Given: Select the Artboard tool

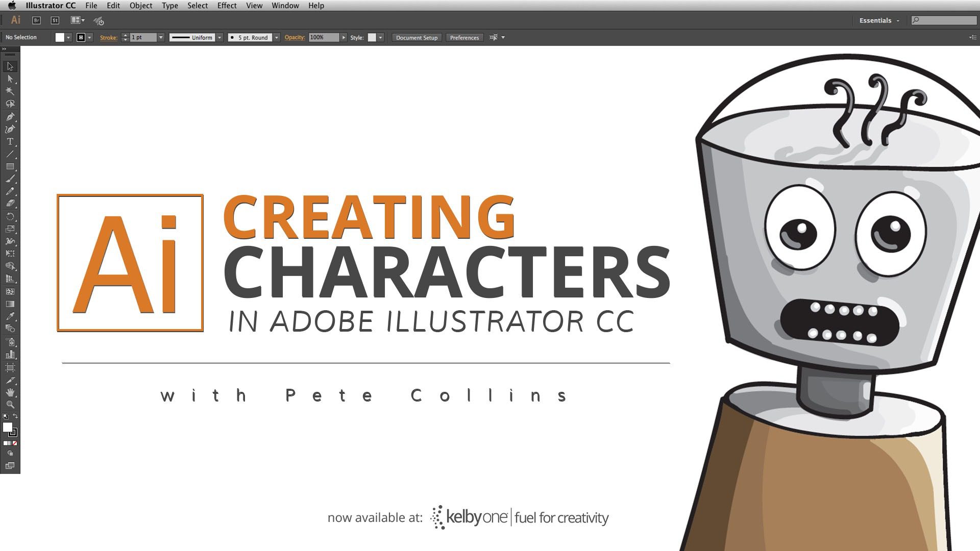Looking at the screenshot, I should 10,367.
